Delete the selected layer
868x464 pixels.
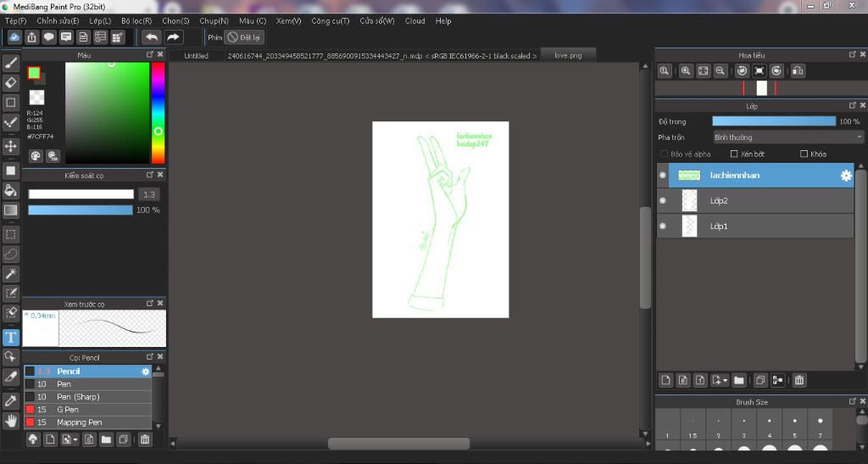pyautogui.click(x=798, y=380)
